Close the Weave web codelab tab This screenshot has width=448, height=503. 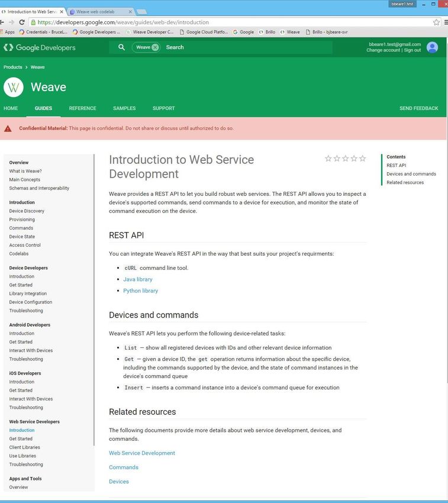pyautogui.click(x=130, y=12)
